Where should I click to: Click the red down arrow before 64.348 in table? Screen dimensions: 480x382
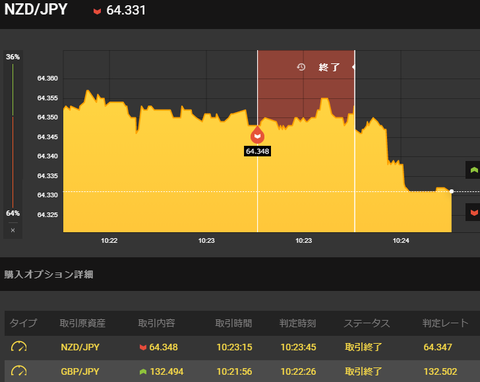(143, 347)
